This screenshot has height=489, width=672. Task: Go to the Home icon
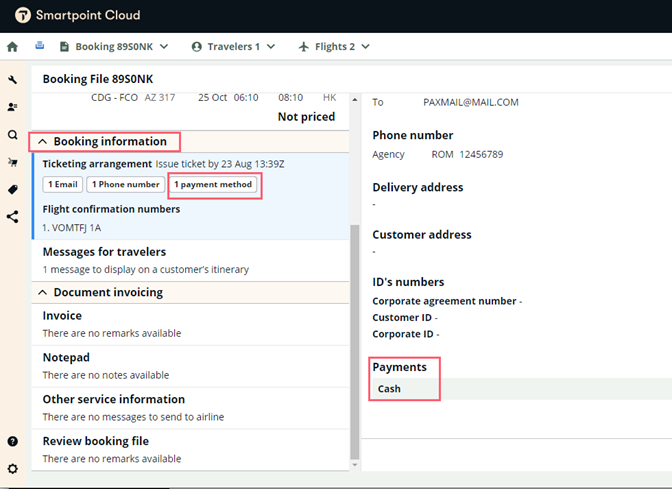[x=12, y=46]
